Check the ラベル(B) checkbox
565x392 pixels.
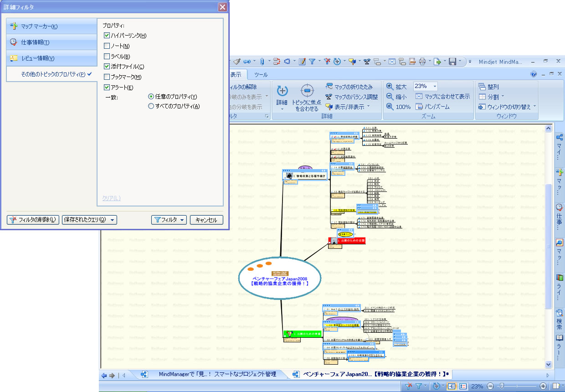pyautogui.click(x=107, y=57)
